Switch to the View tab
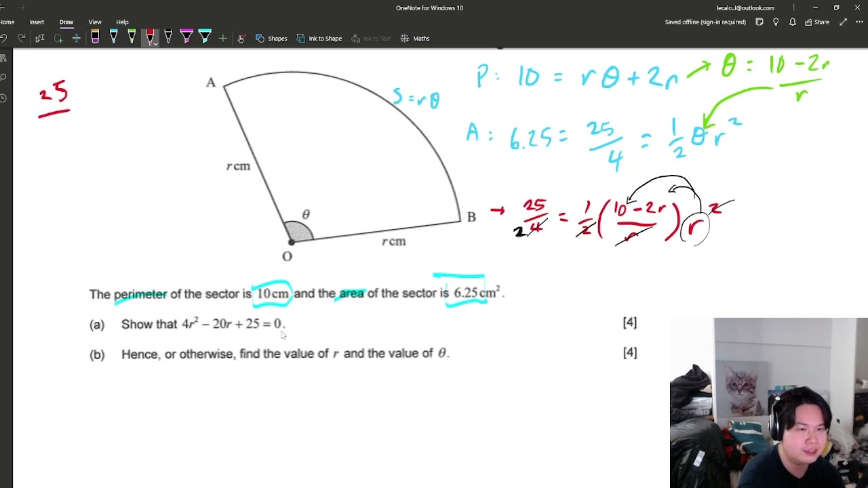 tap(95, 22)
